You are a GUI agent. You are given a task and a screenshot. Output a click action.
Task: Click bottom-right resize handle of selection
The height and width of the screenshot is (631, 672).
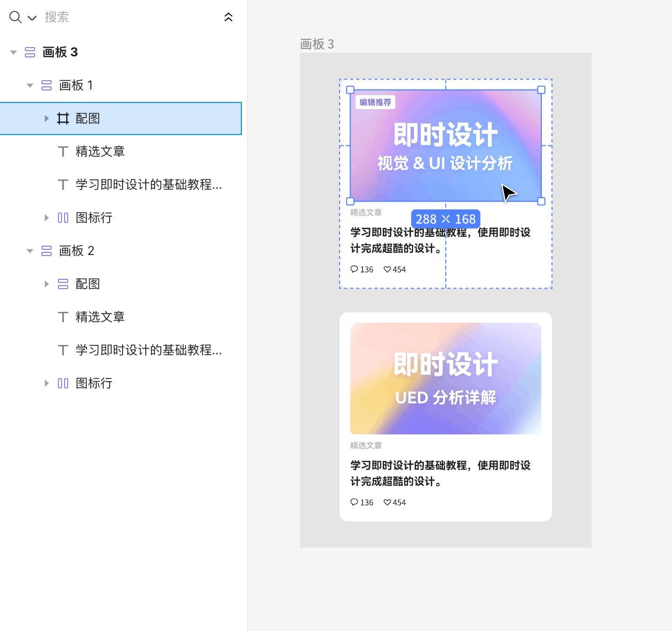click(x=541, y=201)
